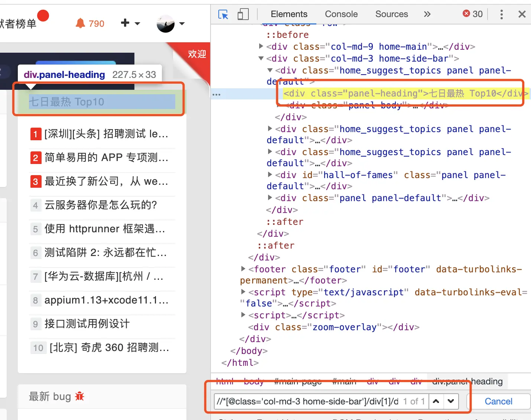Open topic 10 北京 奇虎 360 招聘测
The height and width of the screenshot is (420, 531).
pos(110,348)
